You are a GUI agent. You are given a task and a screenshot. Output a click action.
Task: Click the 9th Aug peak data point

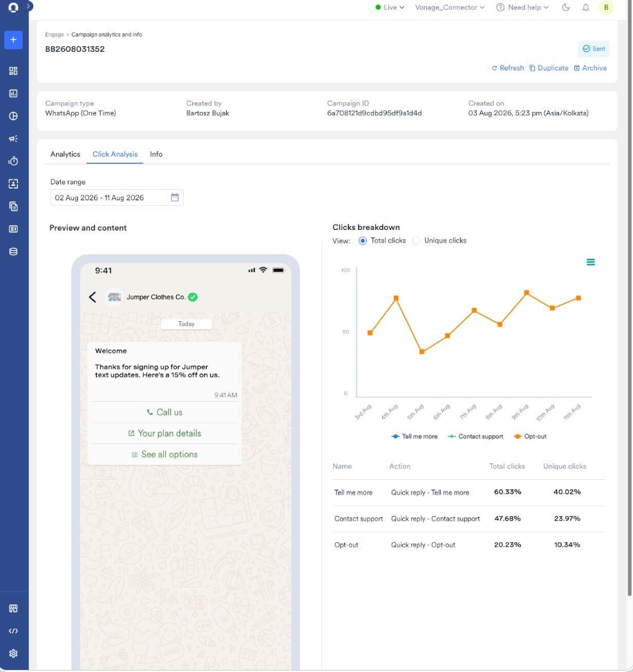click(x=527, y=293)
